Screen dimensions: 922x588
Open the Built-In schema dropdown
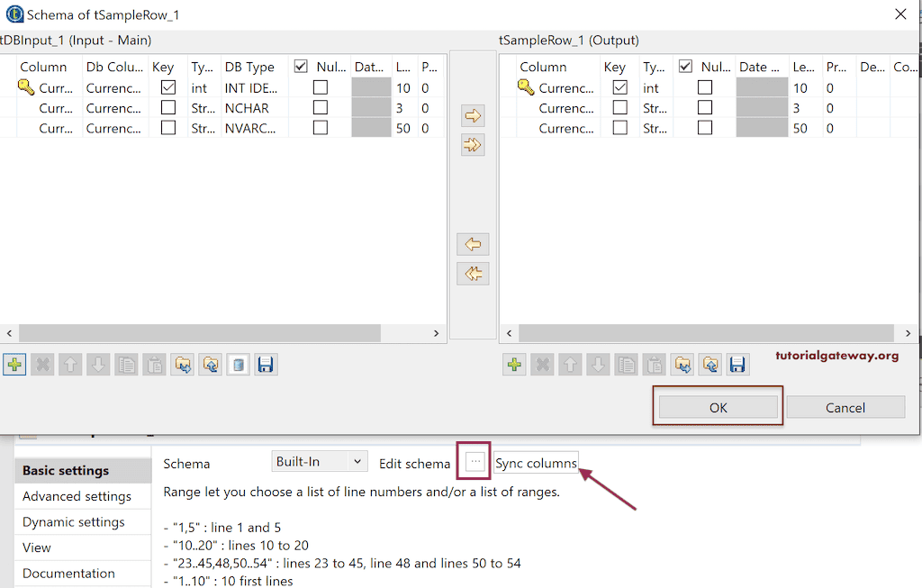pos(319,461)
